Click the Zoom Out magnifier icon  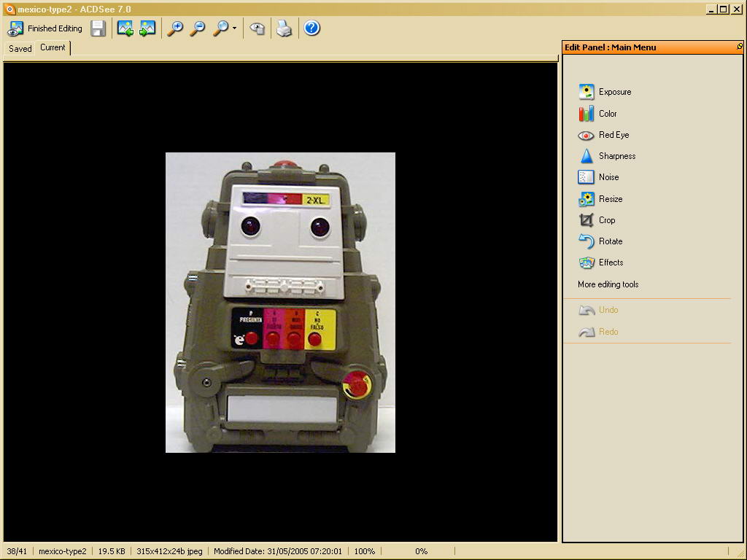coord(197,28)
